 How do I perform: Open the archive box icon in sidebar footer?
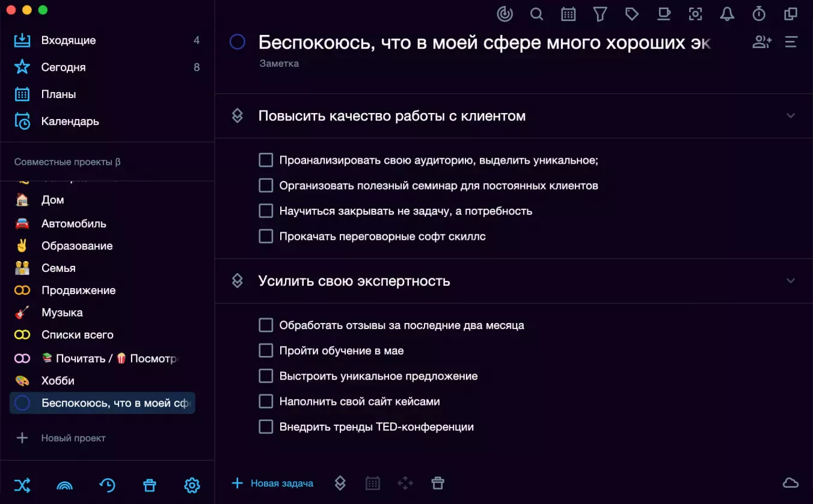click(x=150, y=485)
